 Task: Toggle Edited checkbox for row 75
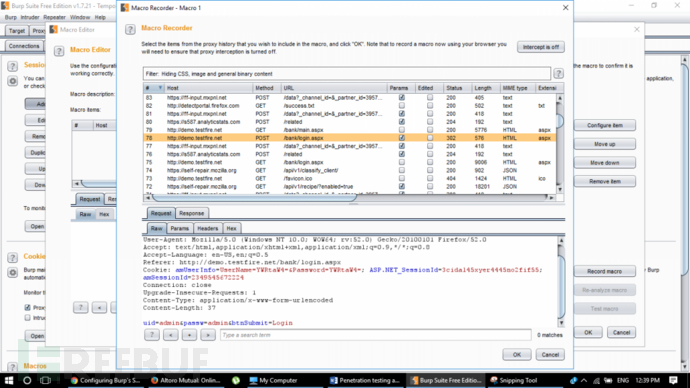point(430,162)
